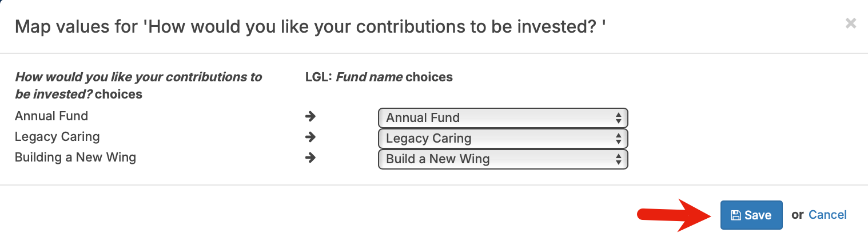Open the Legacy Caring select dropdown
The height and width of the screenshot is (244, 868).
click(502, 139)
